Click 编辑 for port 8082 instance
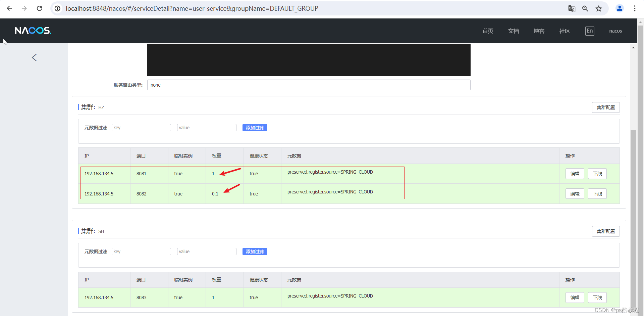Image resolution: width=644 pixels, height=316 pixels. [575, 194]
